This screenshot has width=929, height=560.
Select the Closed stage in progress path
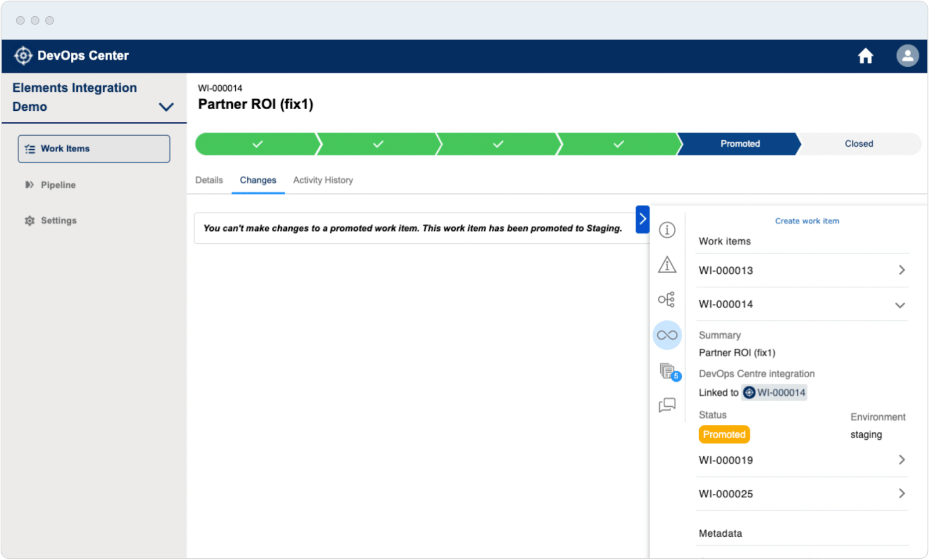[x=858, y=144]
